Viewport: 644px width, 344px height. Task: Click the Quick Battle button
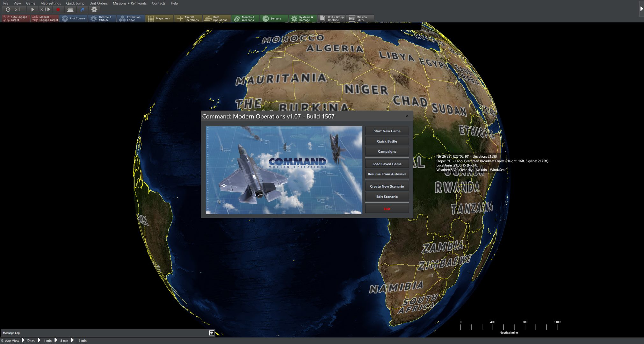(387, 141)
